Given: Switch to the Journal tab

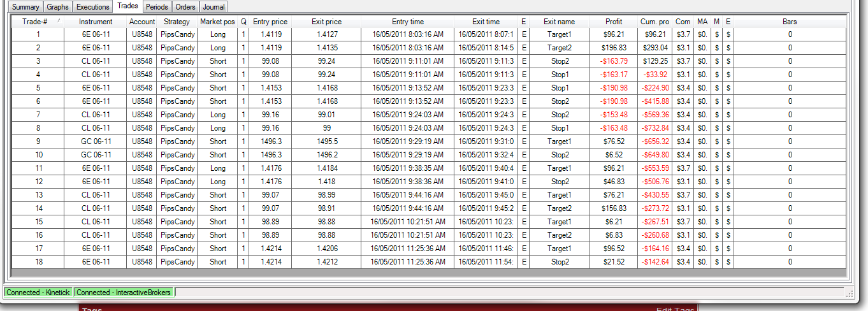Looking at the screenshot, I should point(213,7).
